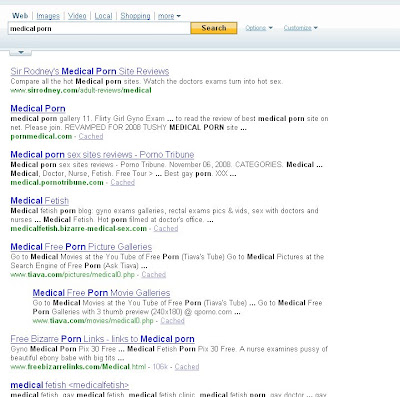Switch to the Local search tab
Image resolution: width=400 pixels, height=397 pixels.
[x=103, y=16]
